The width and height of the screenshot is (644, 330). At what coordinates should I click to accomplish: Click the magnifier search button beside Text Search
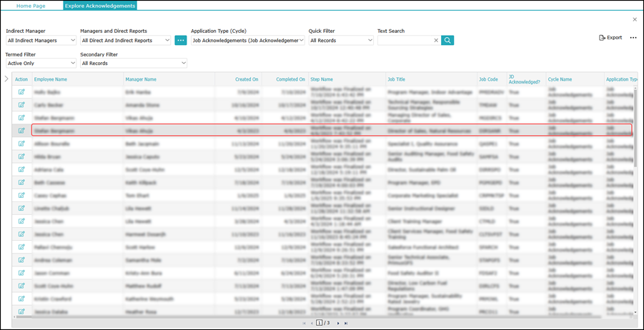[447, 41]
